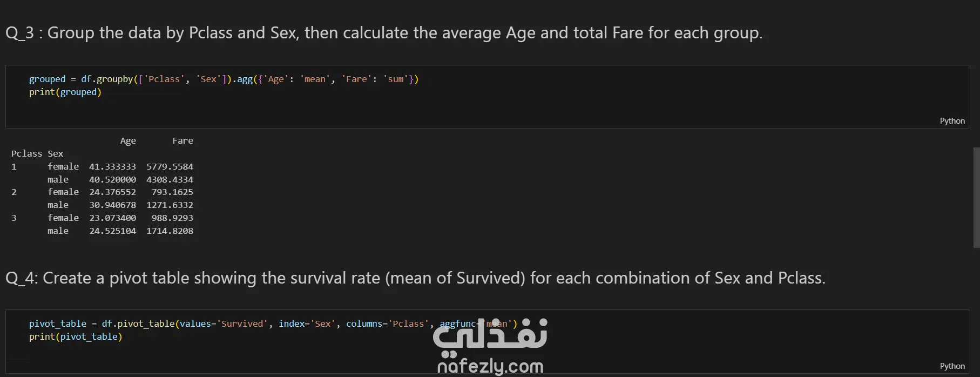The image size is (980, 377).
Task: Click the Q_4 markdown heading text
Action: [415, 278]
